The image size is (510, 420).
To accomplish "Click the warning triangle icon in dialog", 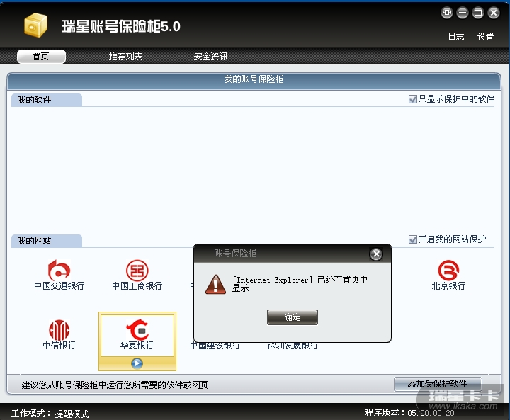I will pyautogui.click(x=215, y=284).
